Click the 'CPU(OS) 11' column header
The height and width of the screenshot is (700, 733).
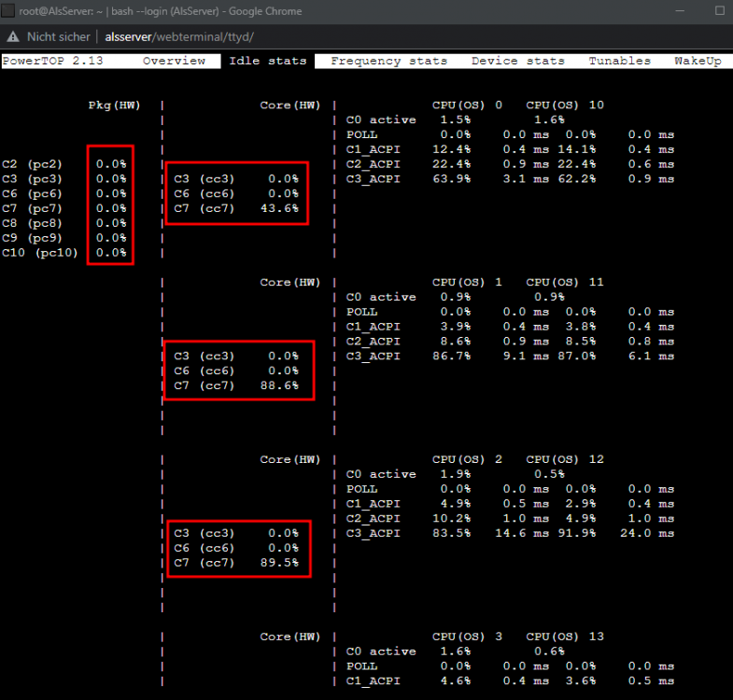click(x=565, y=282)
